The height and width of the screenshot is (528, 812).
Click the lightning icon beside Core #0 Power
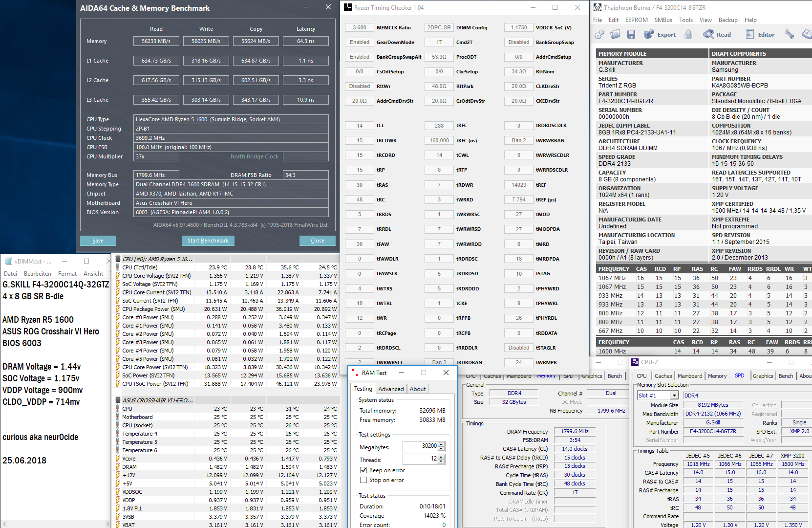coord(118,317)
